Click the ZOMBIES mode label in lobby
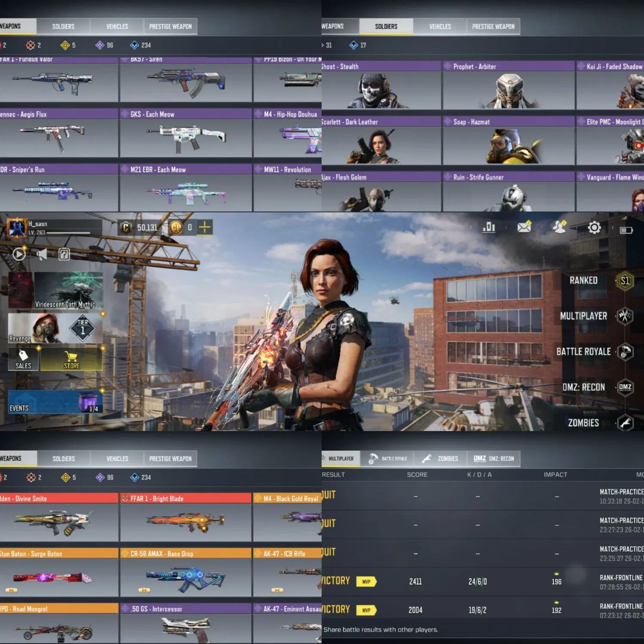Image resolution: width=644 pixels, height=644 pixels. (583, 423)
